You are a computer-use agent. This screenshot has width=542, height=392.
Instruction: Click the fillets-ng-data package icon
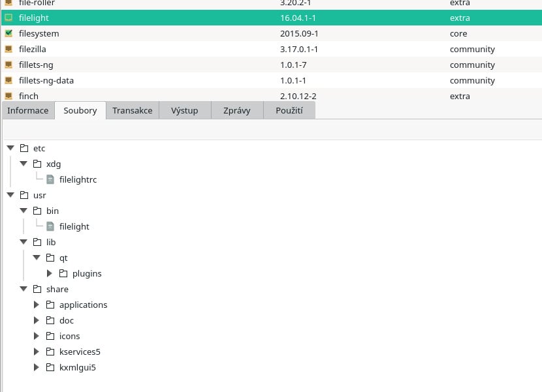9,80
